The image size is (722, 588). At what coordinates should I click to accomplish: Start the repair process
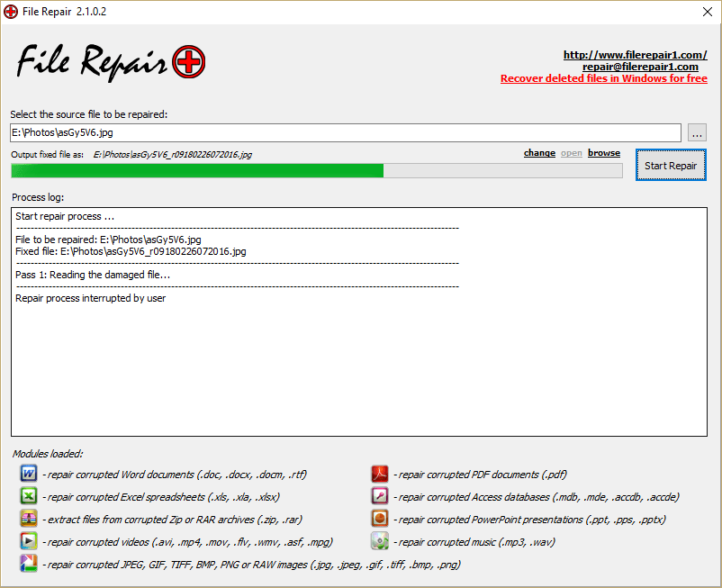(x=671, y=166)
